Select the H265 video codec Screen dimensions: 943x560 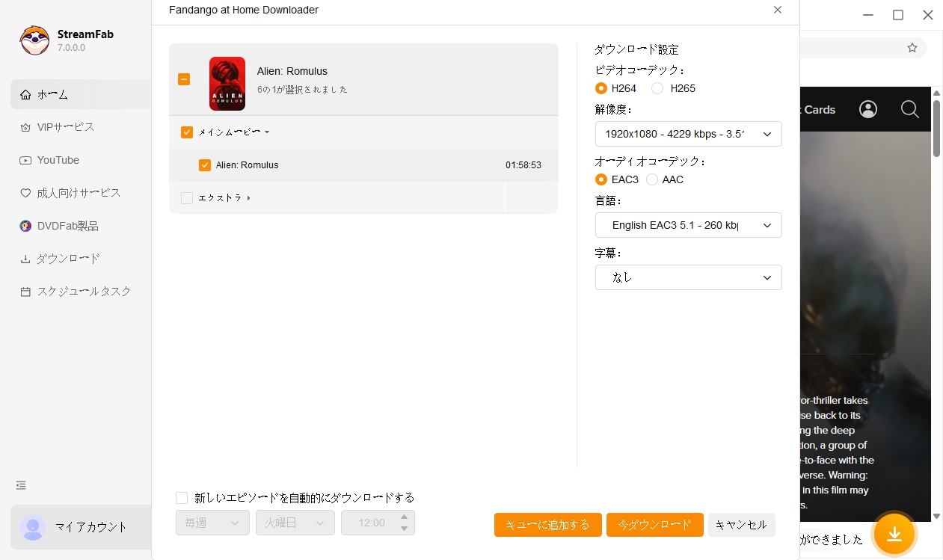657,88
